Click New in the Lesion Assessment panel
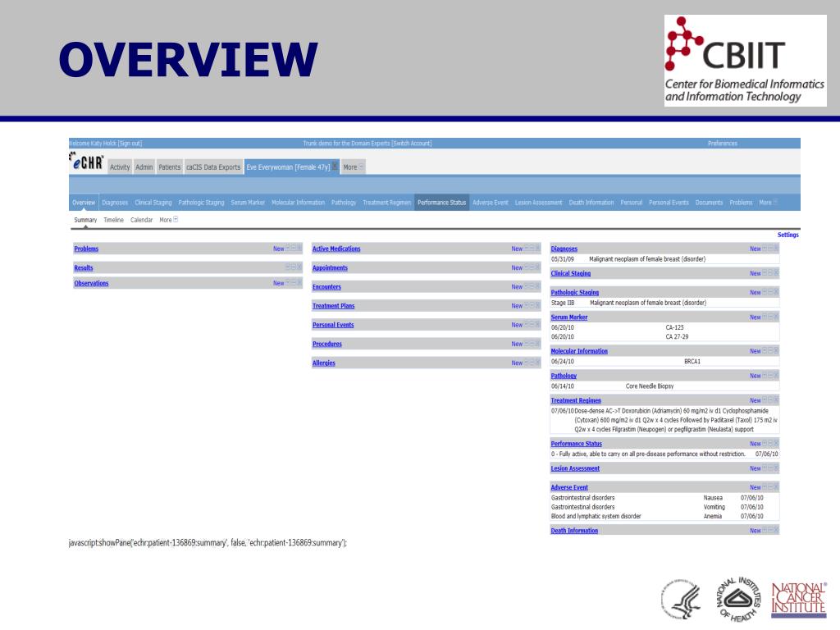This screenshot has height=630, width=840. (755, 468)
